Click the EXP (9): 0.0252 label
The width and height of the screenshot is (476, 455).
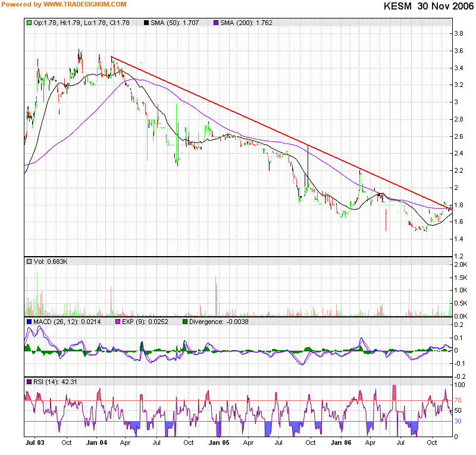(145, 322)
